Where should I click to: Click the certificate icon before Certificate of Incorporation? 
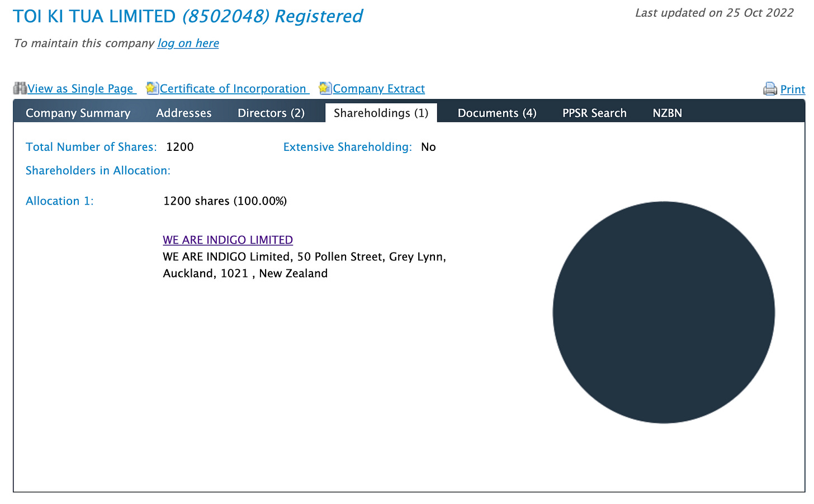tap(152, 88)
